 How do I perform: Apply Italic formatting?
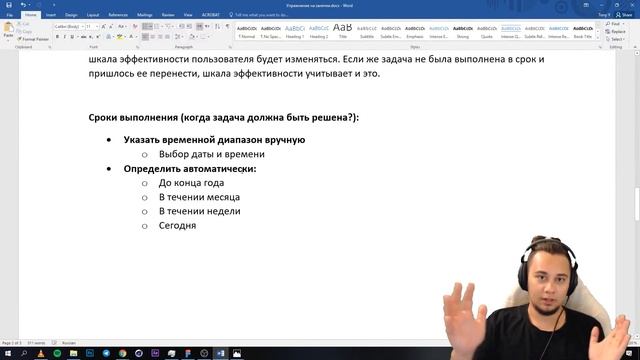coord(64,37)
